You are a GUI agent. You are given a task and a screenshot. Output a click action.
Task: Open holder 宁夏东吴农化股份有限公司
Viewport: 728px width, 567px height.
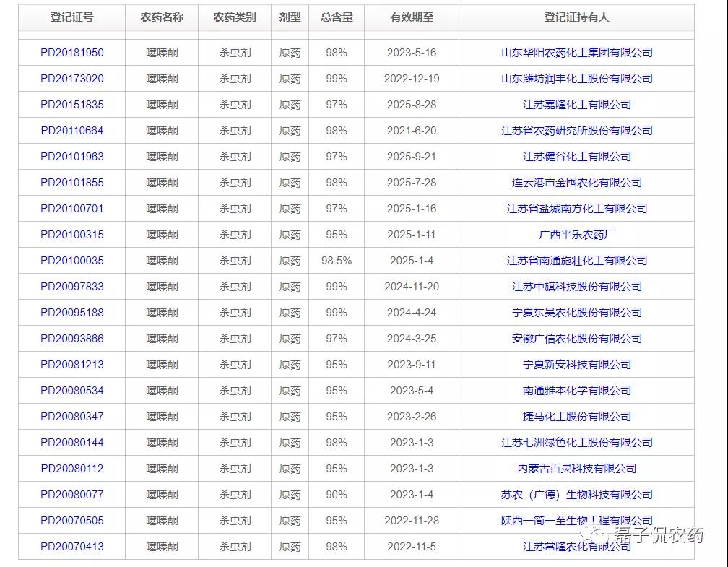(576, 313)
